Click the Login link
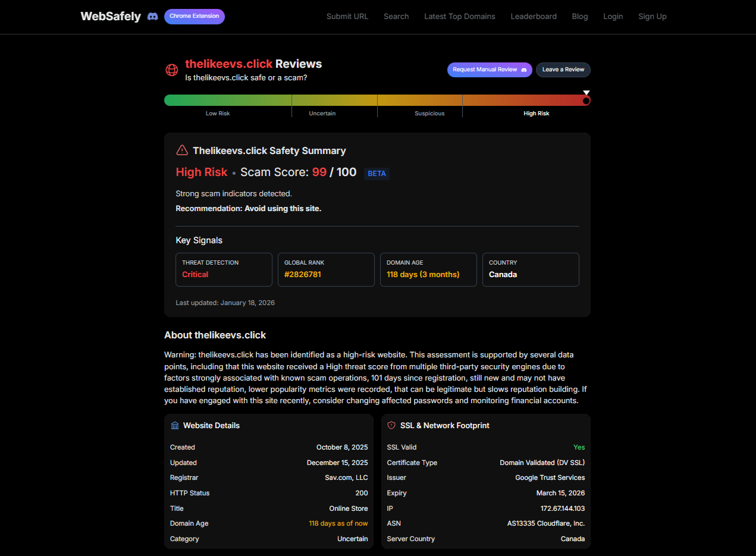This screenshot has height=556, width=756. pos(613,17)
